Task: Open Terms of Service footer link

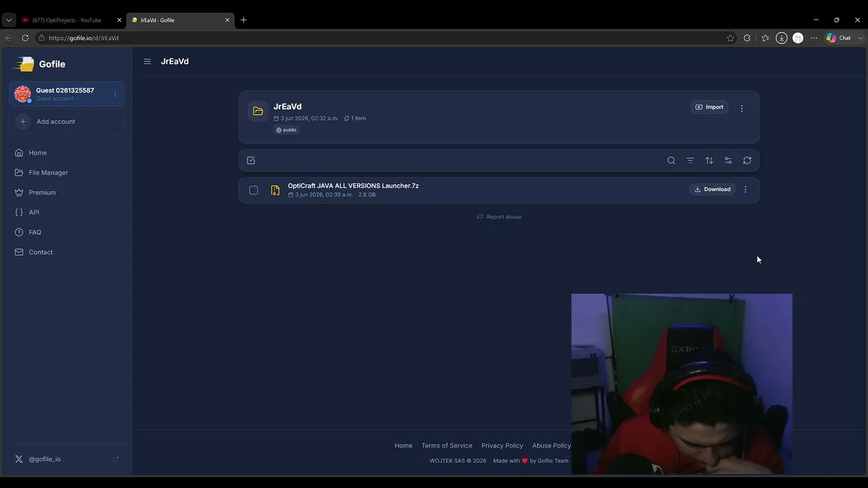Action: pos(447,445)
